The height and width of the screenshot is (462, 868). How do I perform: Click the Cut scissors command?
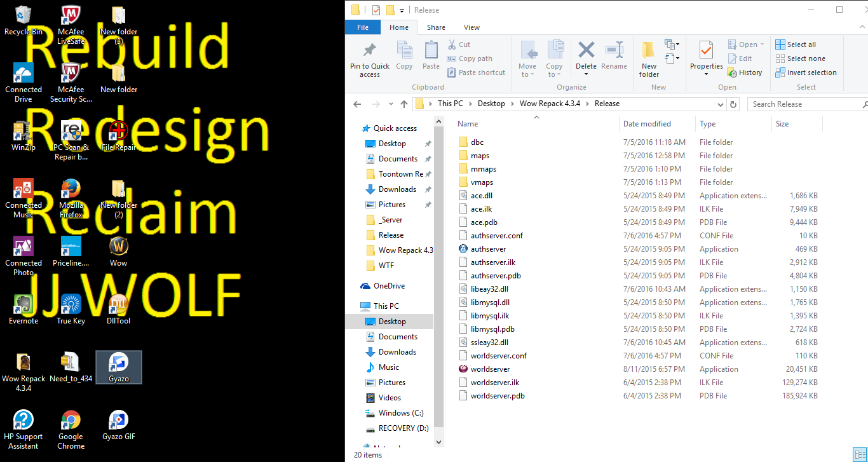[x=459, y=44]
